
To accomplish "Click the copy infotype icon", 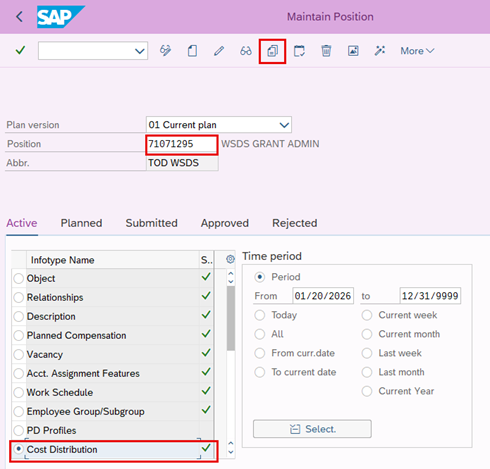I will click(272, 51).
